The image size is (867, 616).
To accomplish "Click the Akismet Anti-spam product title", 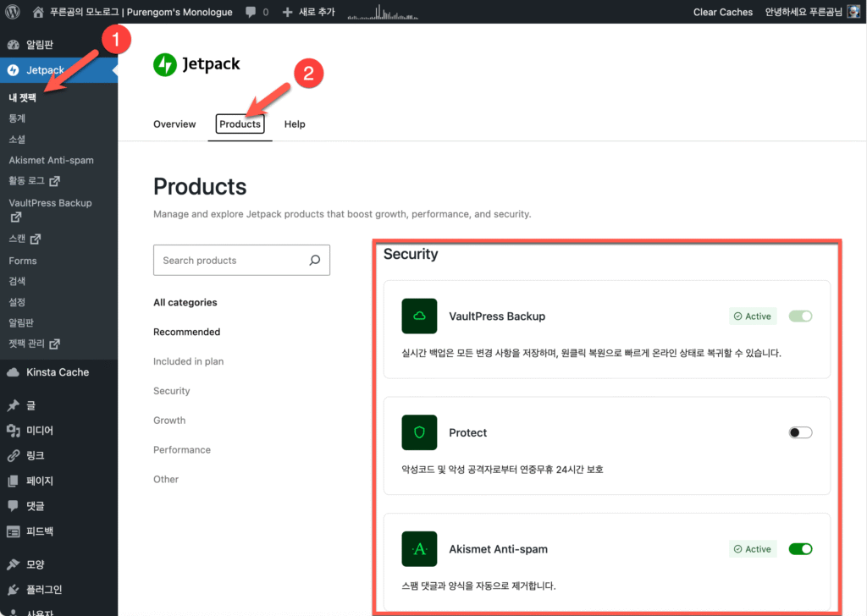I will 498,550.
